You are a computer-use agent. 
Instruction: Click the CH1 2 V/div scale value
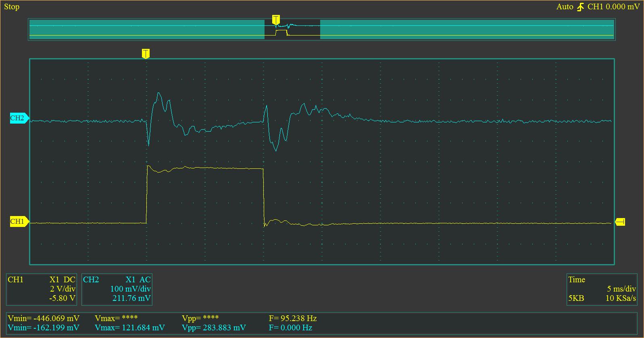point(63,289)
